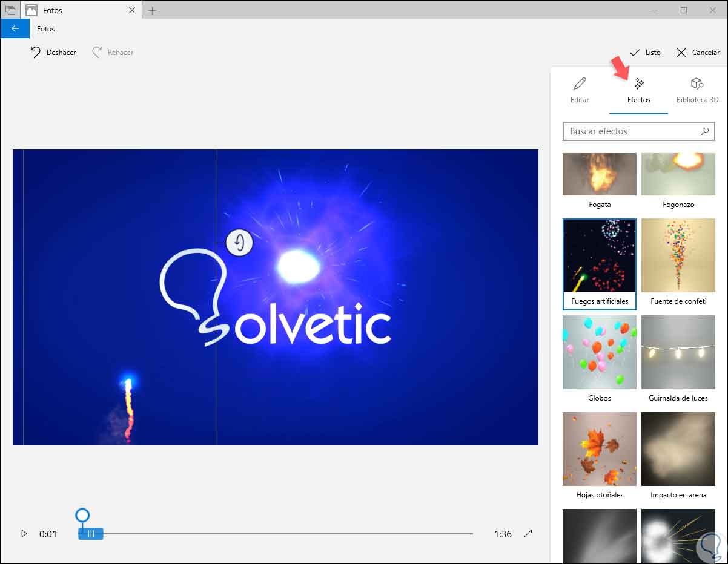Play the video preview
The image size is (728, 564).
pos(24,534)
